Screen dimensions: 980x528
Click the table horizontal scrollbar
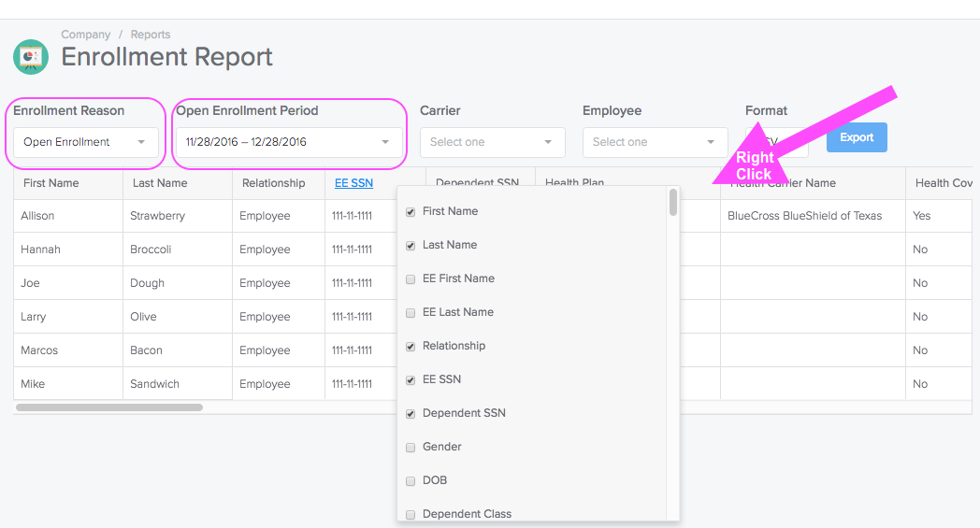109,407
